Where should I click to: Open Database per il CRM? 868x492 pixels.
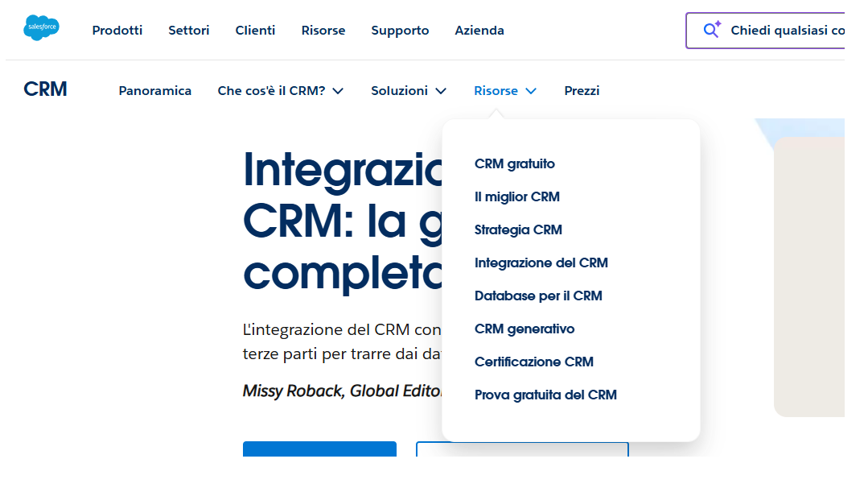[x=538, y=296]
